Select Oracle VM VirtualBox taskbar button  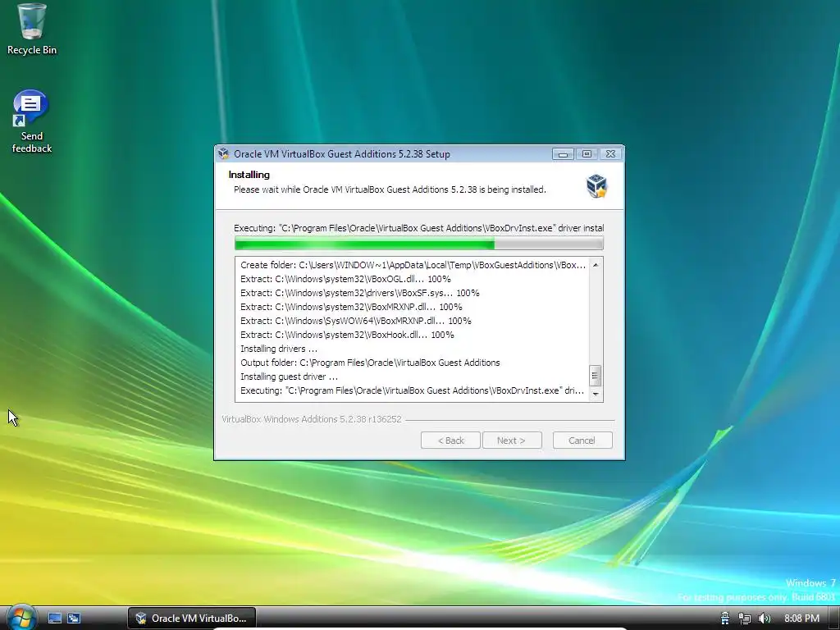click(x=192, y=618)
